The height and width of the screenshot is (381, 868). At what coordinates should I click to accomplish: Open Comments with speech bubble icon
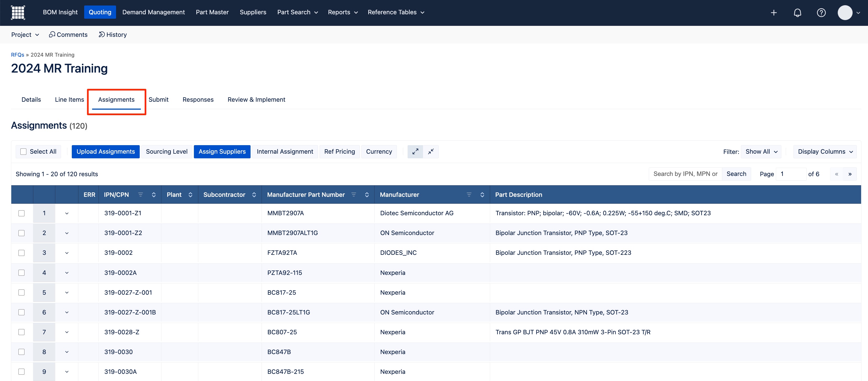[x=68, y=35]
